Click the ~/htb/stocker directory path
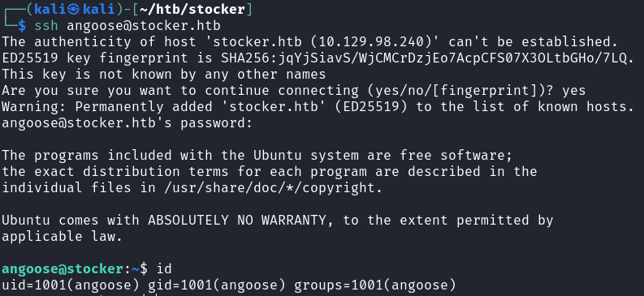This screenshot has height=296, width=644. tap(192, 10)
